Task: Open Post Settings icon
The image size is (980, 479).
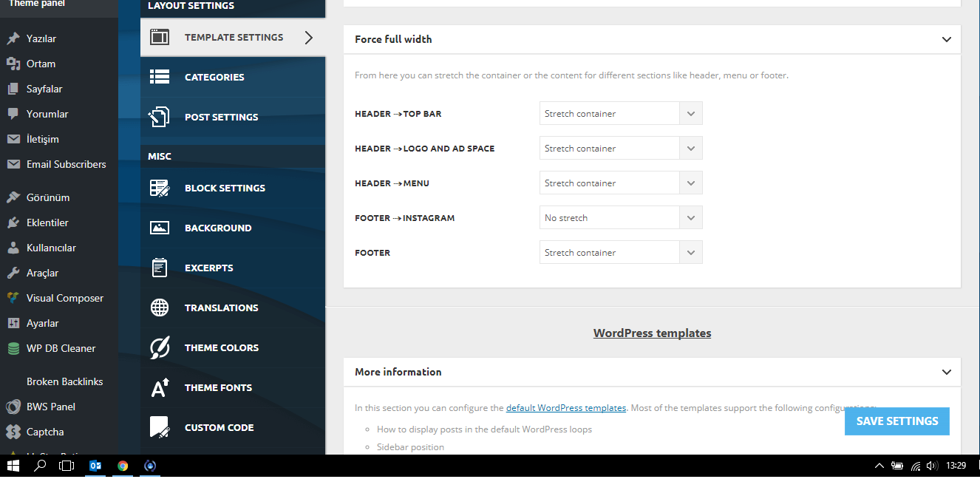Action: coord(160,117)
